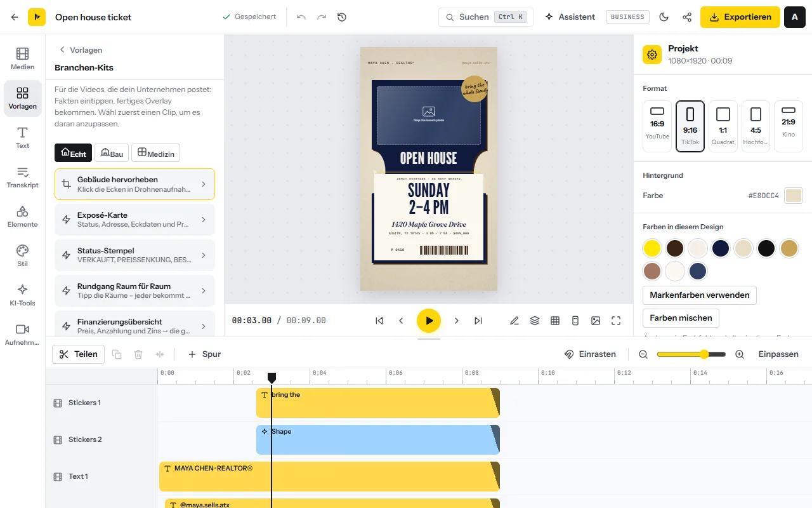Expand Status-Stempel template chevron
The width and height of the screenshot is (812, 508).
[204, 255]
